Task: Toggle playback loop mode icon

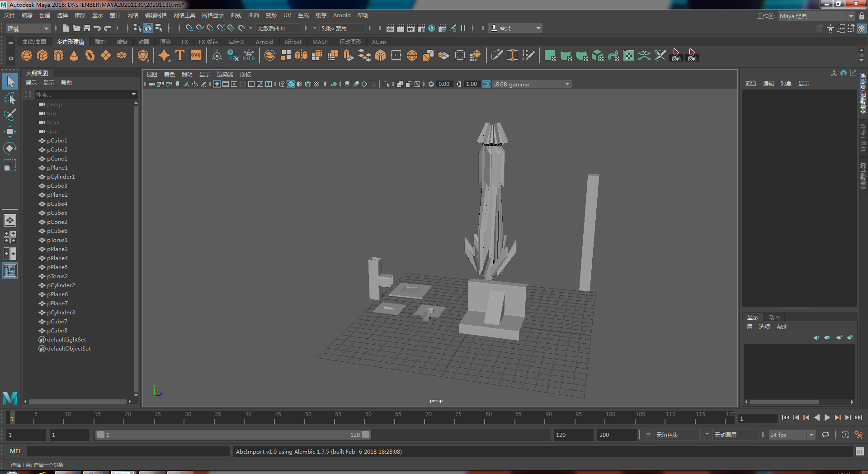Action: (x=826, y=435)
